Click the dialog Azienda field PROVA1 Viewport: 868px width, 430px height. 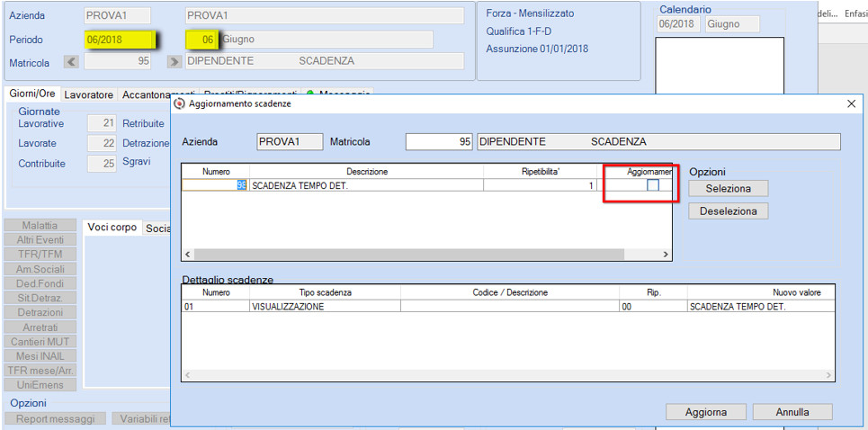click(x=290, y=142)
